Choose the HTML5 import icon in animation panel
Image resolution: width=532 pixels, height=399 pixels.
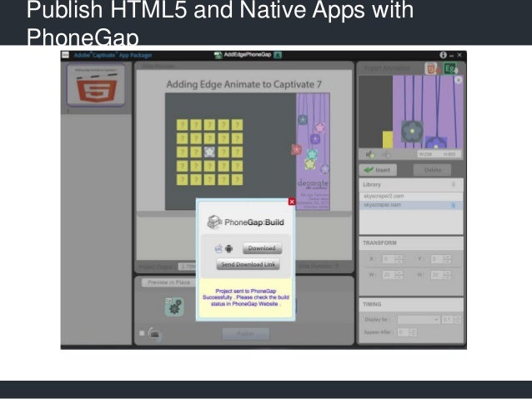pyautogui.click(x=432, y=69)
